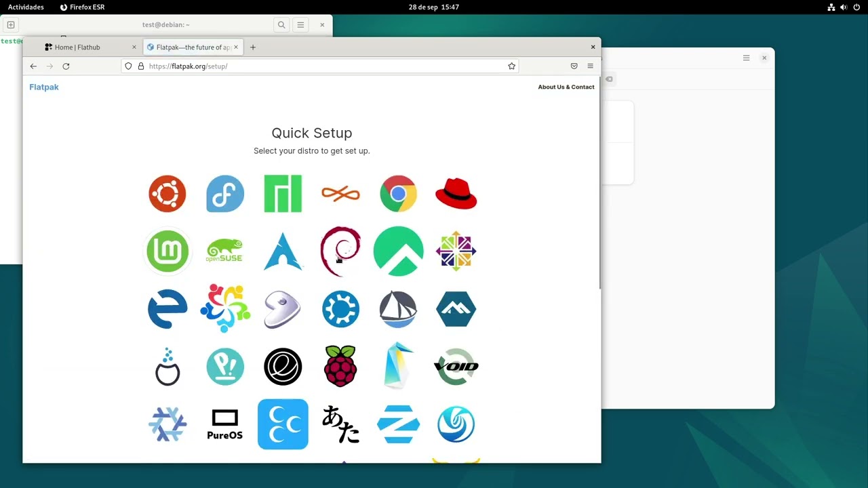Viewport: 868px width, 488px height.
Task: Close the Home | Flathub tab
Action: pyautogui.click(x=134, y=47)
